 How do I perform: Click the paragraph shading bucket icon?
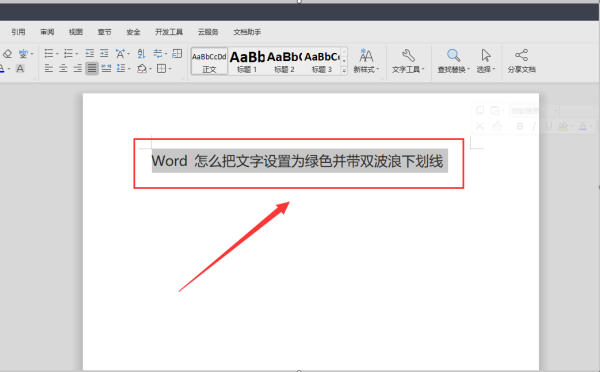point(142,69)
